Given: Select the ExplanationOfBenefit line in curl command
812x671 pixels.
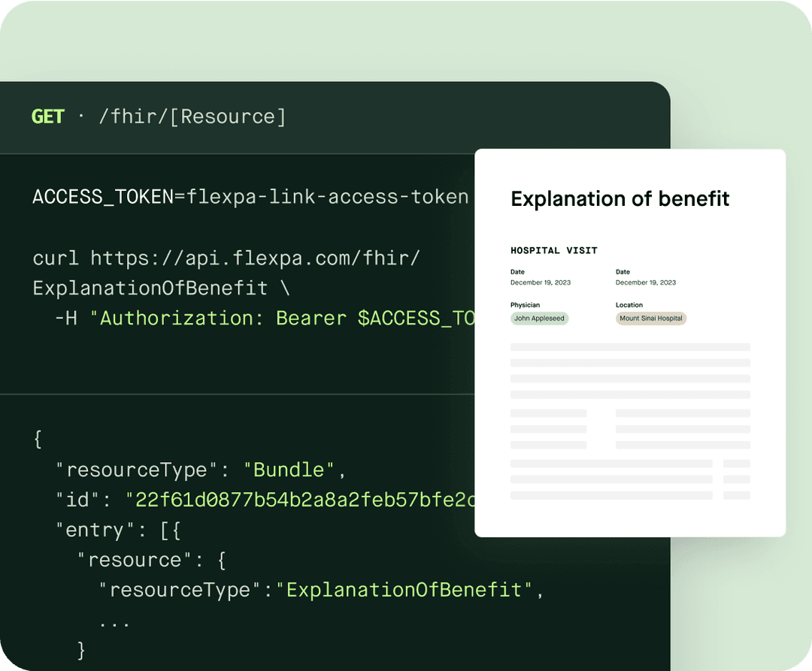Looking at the screenshot, I should (x=150, y=288).
